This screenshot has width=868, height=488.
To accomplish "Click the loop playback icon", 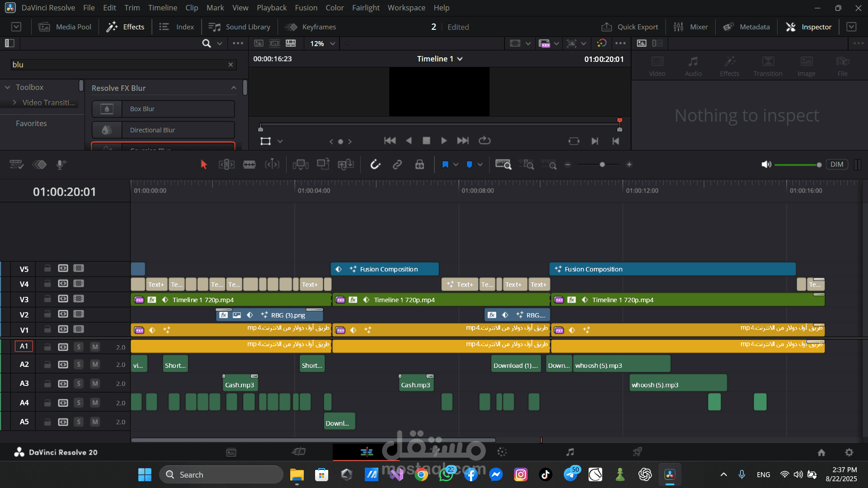I will pyautogui.click(x=485, y=141).
